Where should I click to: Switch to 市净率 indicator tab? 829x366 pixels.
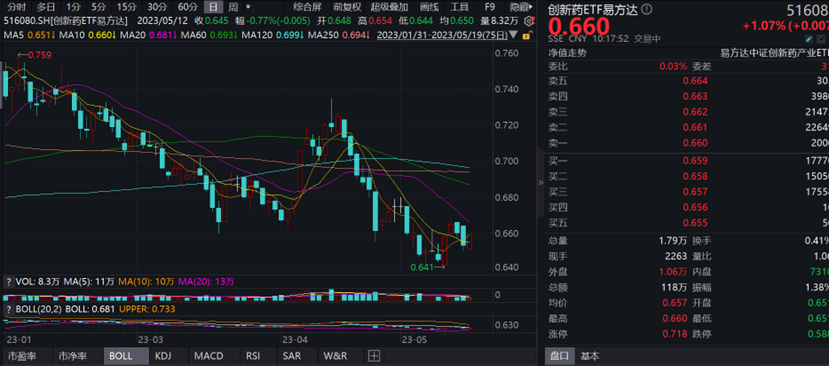[73, 356]
